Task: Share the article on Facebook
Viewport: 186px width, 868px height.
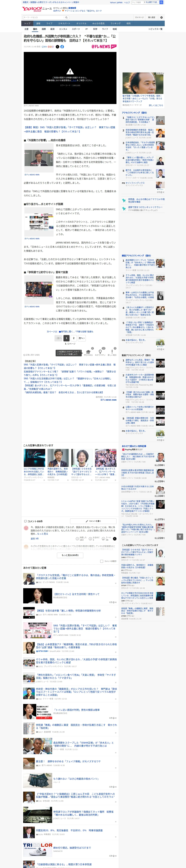Action: pos(62,47)
